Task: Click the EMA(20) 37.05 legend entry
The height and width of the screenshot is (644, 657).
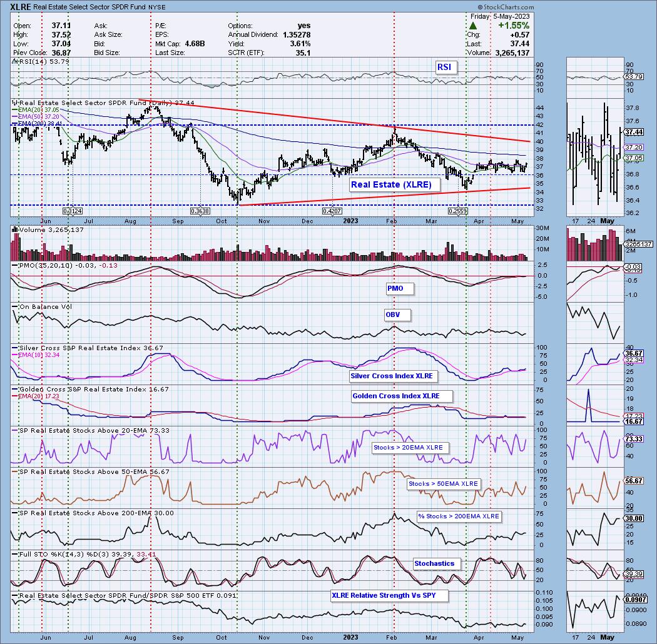Action: [36, 109]
